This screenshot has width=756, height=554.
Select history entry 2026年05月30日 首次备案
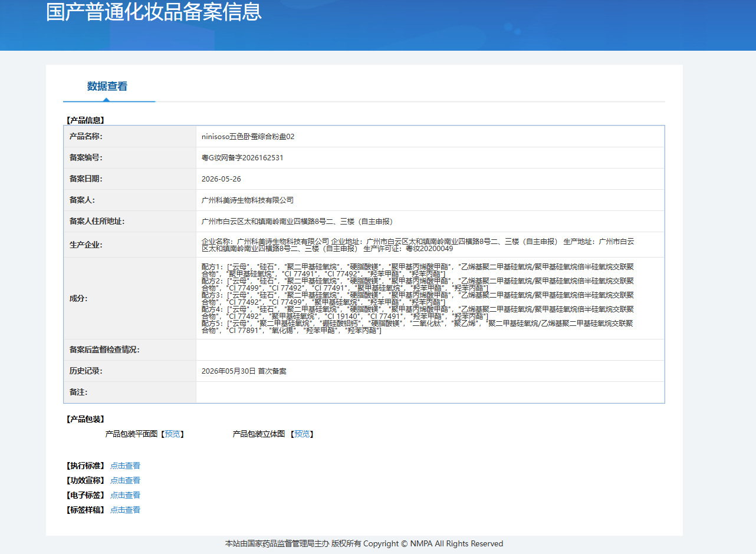[244, 371]
